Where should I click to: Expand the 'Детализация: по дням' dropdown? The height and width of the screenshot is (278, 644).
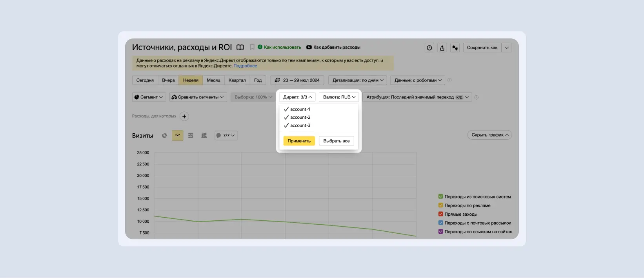(358, 80)
